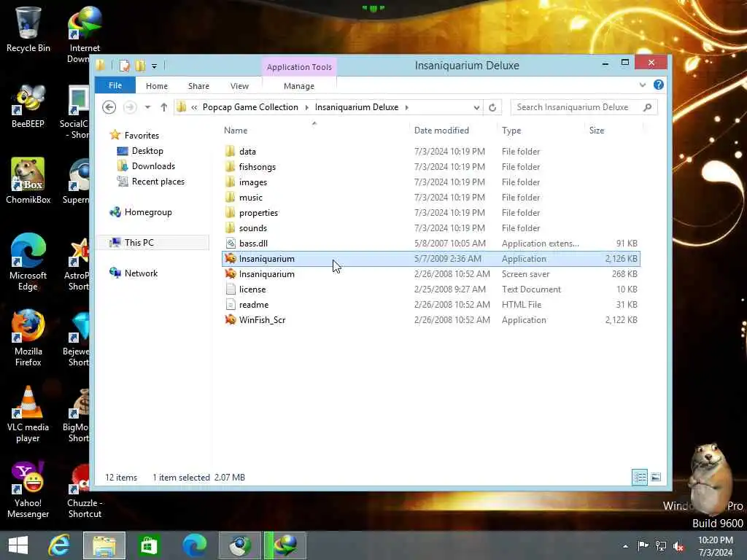The width and height of the screenshot is (747, 560).
Task: Select Network in navigation pane
Action: (141, 273)
